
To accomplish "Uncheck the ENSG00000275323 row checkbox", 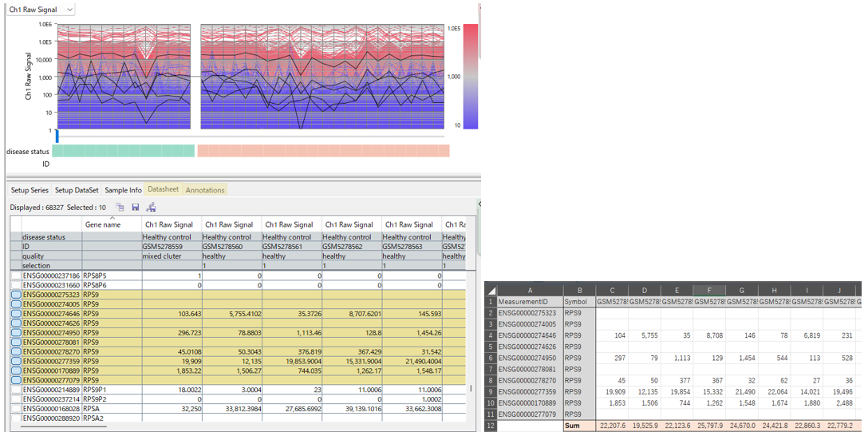I will [15, 295].
